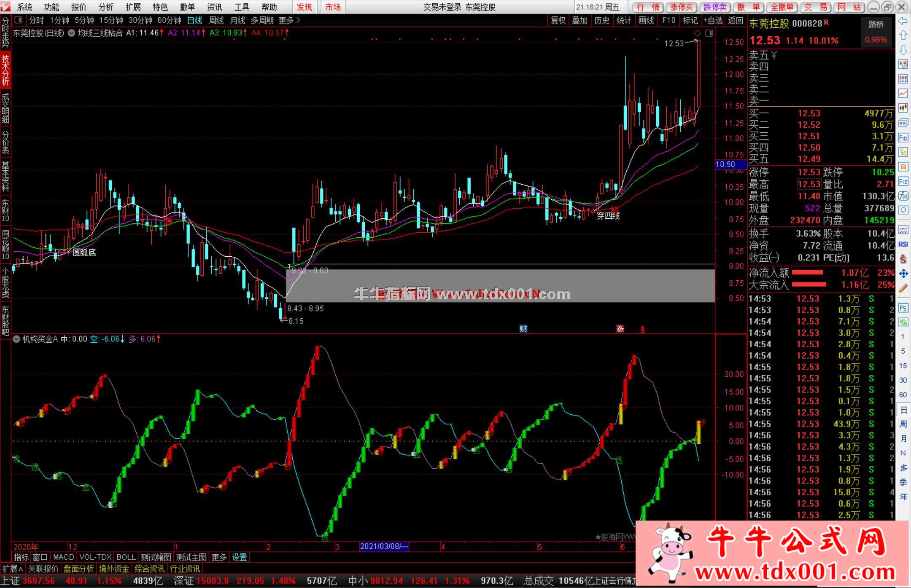Expand the 扩展 panel at bottom left
Viewport: 911px width, 588px height.
[13, 569]
